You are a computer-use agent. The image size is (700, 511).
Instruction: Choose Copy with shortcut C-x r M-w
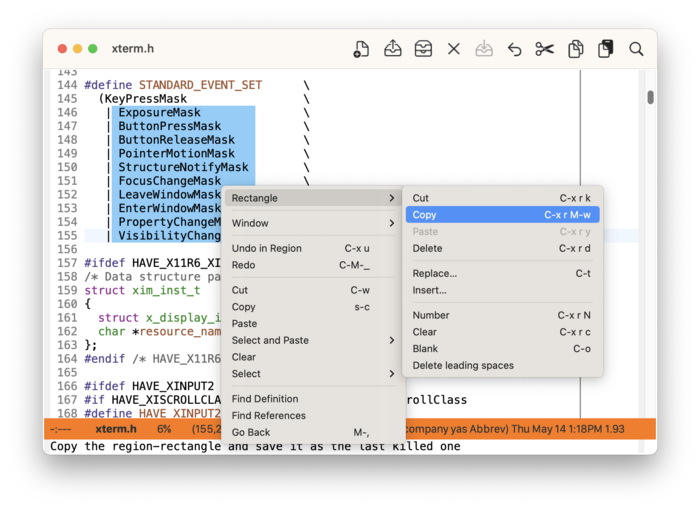point(502,215)
